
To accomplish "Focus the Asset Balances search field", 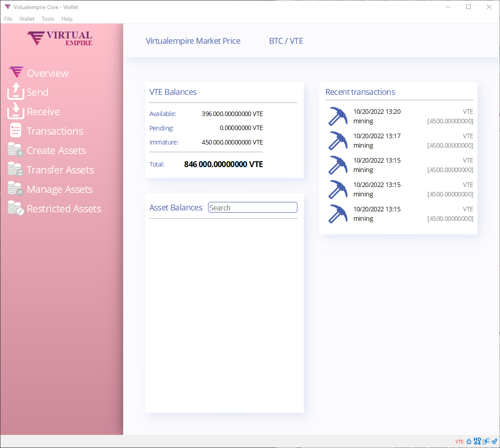I will (253, 207).
